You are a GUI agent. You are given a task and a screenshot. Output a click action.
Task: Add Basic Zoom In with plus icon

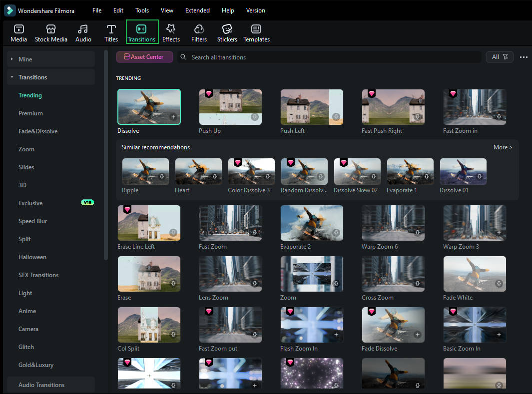[499, 334]
